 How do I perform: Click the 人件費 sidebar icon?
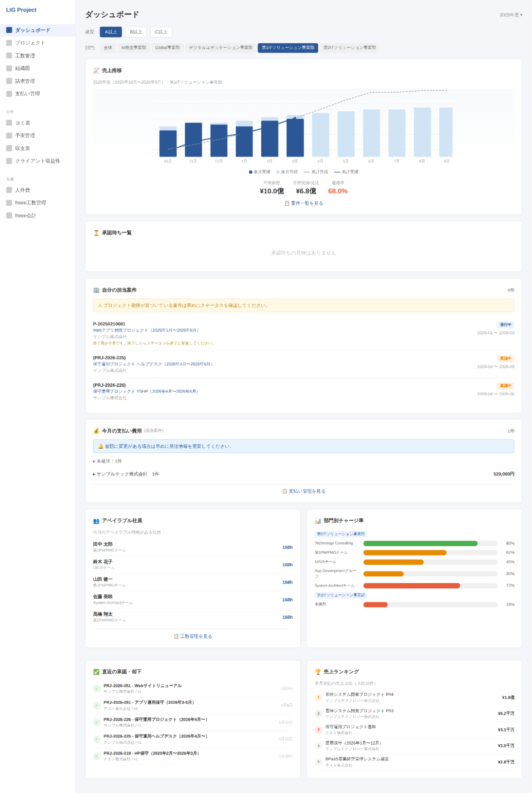coord(9,190)
